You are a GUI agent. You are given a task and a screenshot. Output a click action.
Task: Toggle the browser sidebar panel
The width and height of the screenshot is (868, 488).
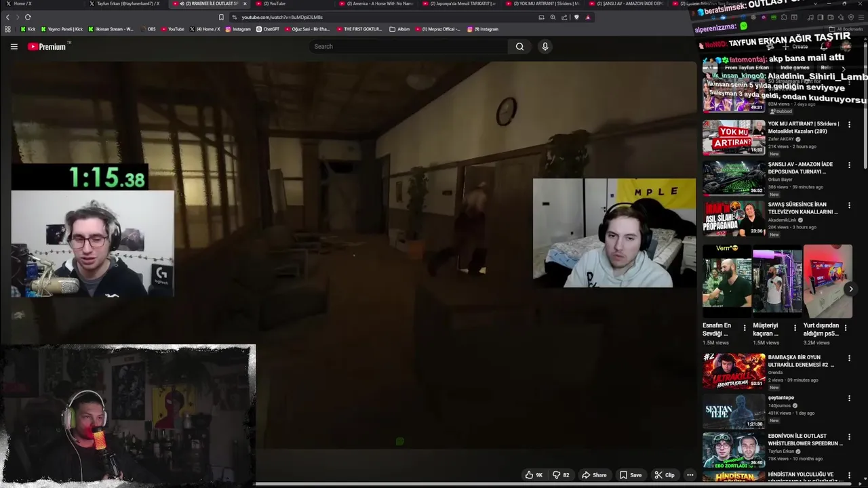[x=820, y=17]
